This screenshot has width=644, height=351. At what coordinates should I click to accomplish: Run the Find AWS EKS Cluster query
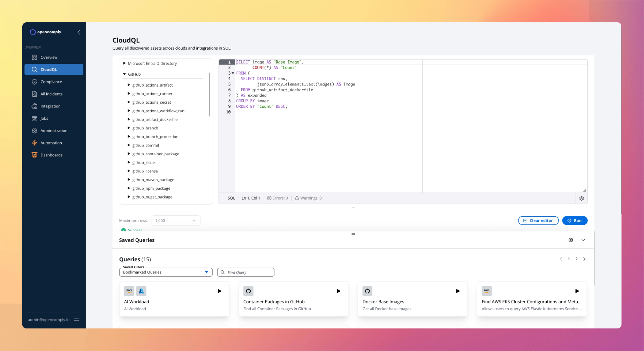(577, 291)
